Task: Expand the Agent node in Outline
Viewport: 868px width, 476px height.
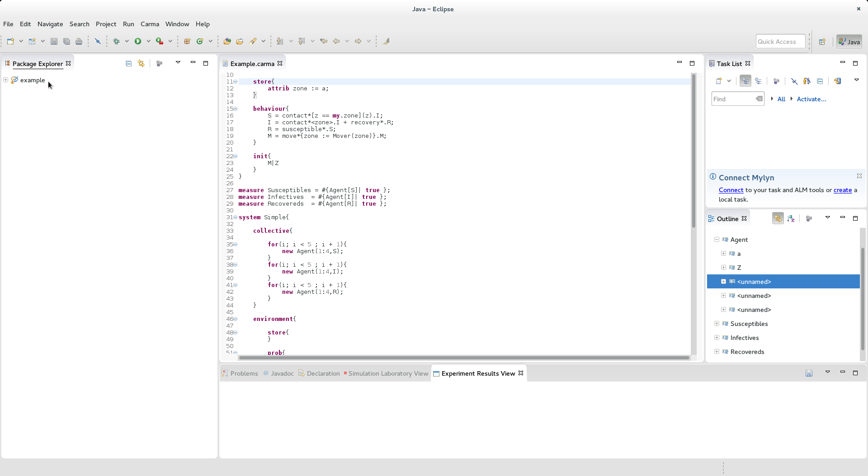Action: [717, 240]
